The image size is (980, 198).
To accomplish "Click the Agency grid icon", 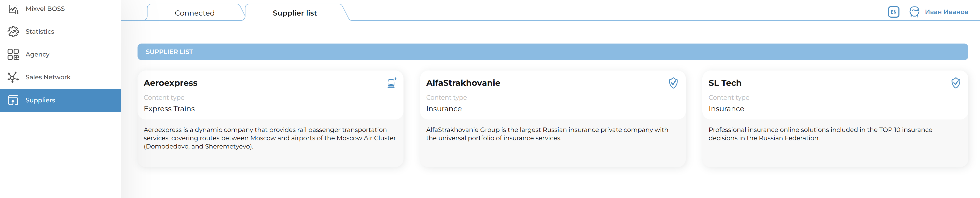I will [13, 54].
